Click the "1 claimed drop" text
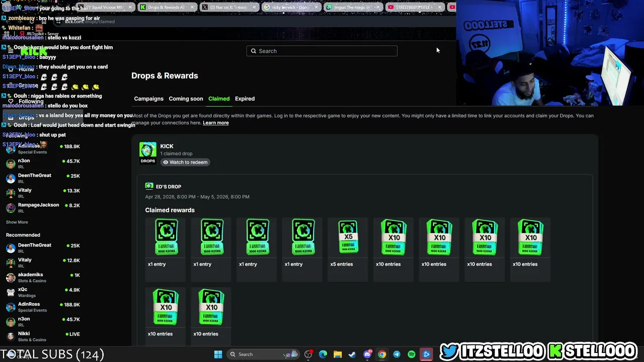The height and width of the screenshot is (362, 644). pyautogui.click(x=176, y=153)
